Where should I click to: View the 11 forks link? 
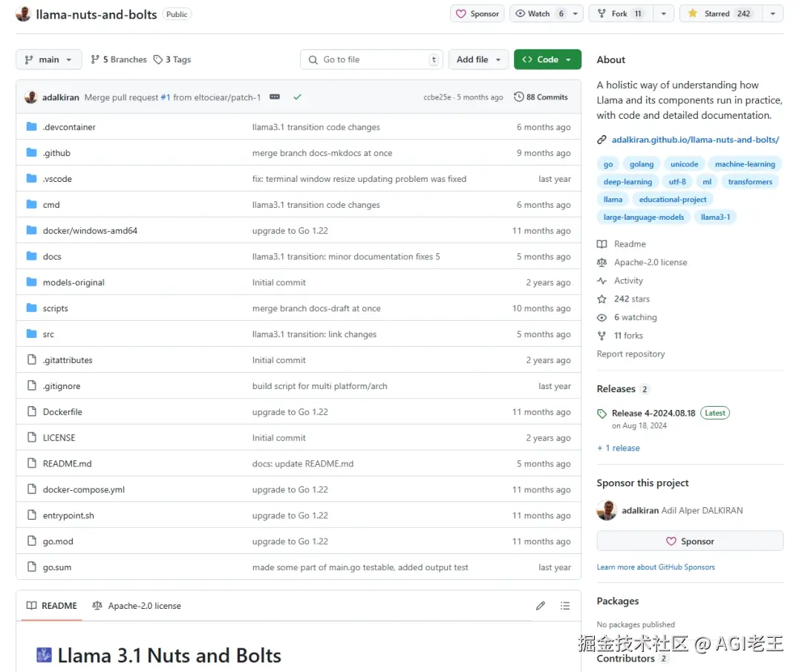(628, 336)
